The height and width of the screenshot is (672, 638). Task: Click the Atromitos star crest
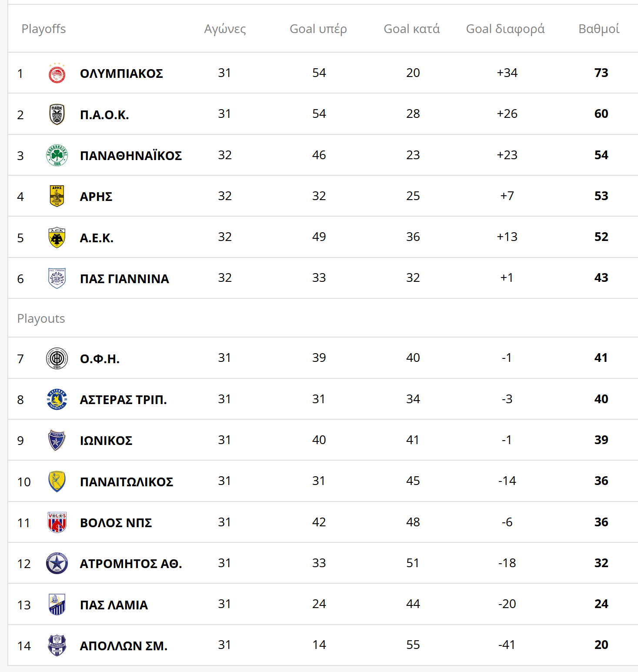click(57, 563)
